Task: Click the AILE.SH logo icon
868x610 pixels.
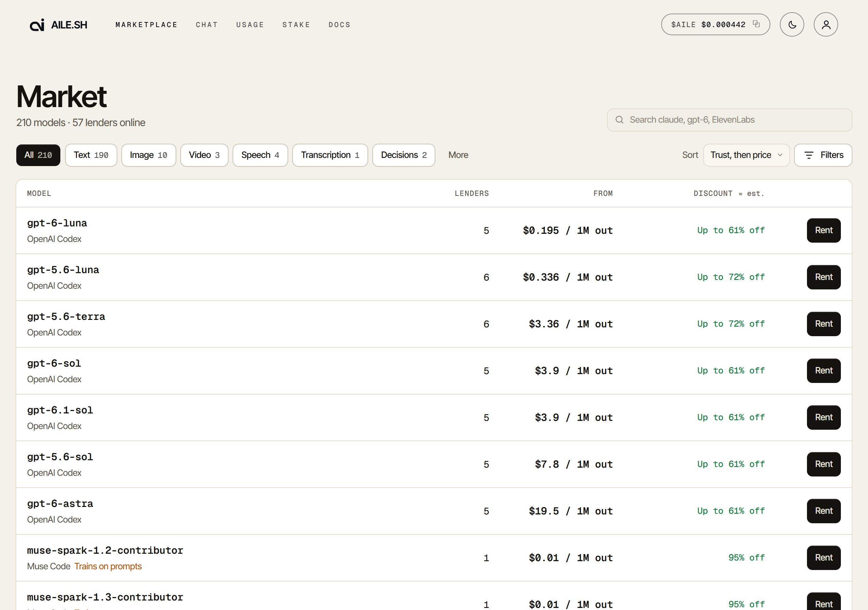Action: pyautogui.click(x=37, y=25)
